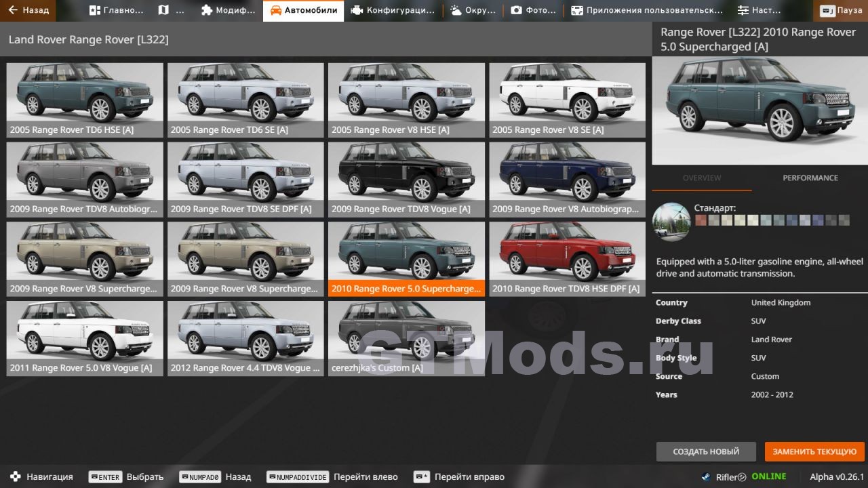Open the Окру... weather tab
The width and height of the screenshot is (868, 488).
pyautogui.click(x=473, y=10)
